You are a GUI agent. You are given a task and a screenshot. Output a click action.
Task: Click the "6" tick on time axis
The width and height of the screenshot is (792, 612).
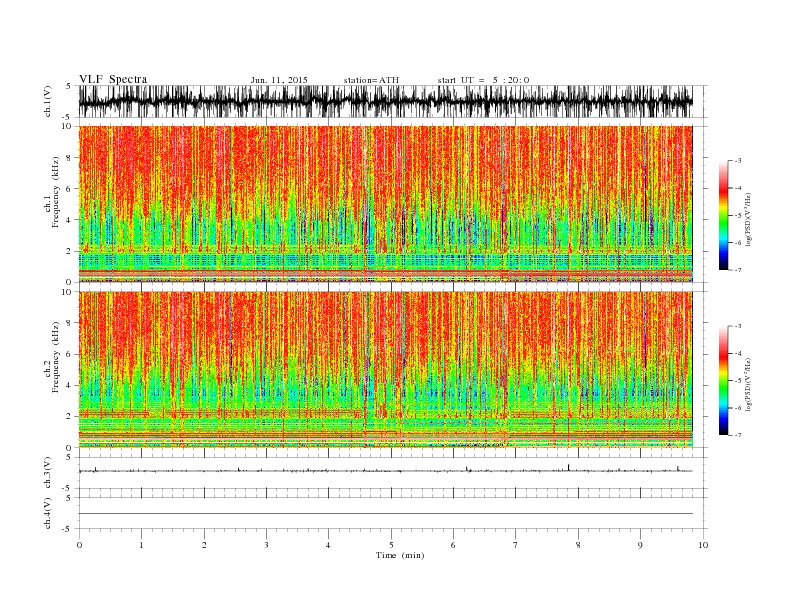point(453,545)
